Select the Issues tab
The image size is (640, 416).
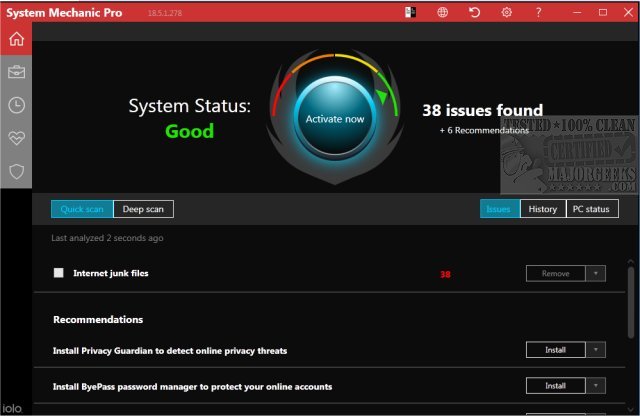coord(500,209)
